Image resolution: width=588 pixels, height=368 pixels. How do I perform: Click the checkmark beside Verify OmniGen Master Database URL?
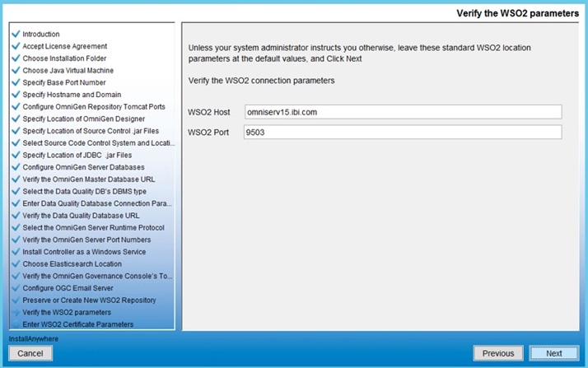click(16, 179)
